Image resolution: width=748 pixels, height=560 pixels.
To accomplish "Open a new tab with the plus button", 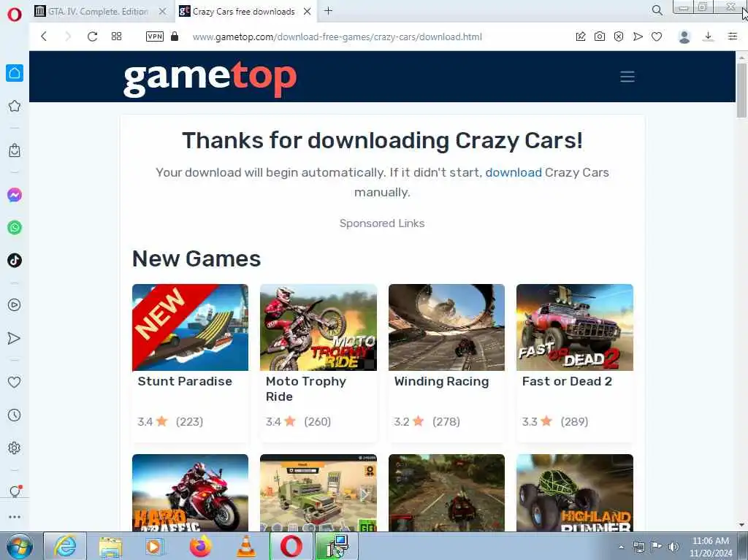I will (x=328, y=11).
